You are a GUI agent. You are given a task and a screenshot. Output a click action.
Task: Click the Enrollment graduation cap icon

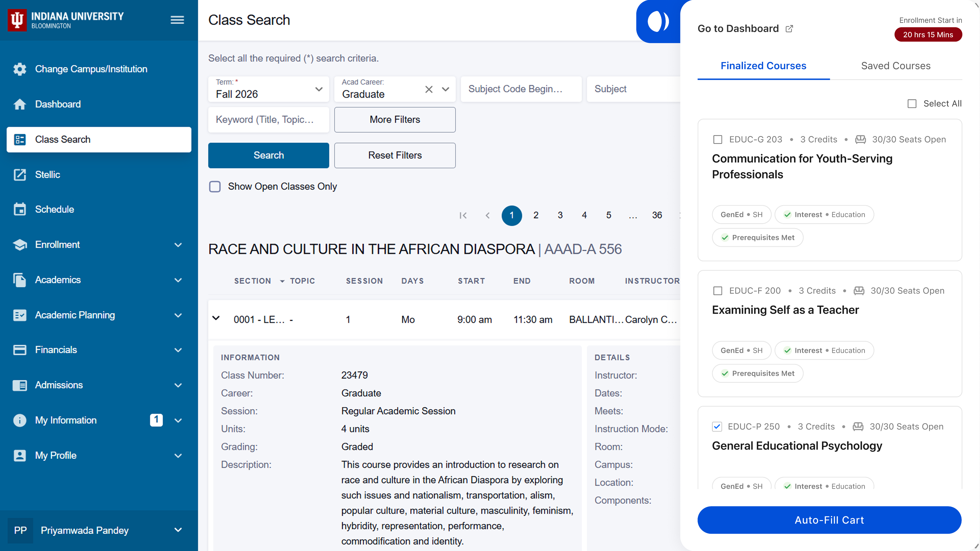(x=20, y=245)
